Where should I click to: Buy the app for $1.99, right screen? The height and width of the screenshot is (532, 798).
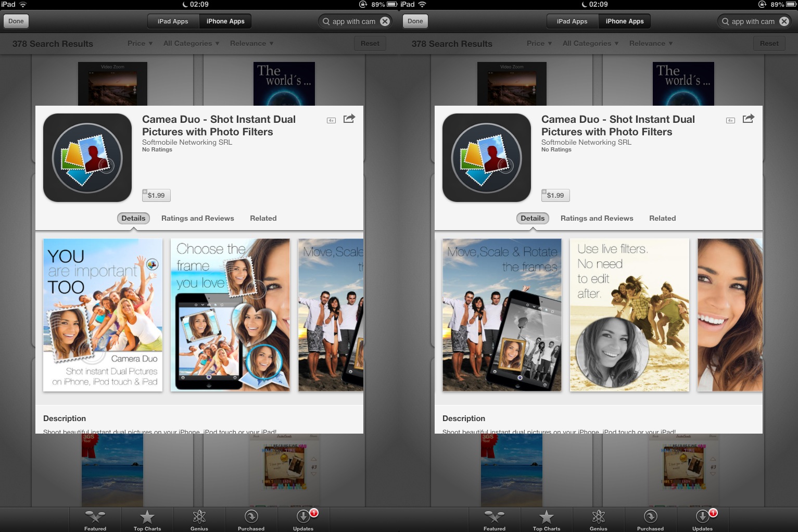pyautogui.click(x=555, y=195)
